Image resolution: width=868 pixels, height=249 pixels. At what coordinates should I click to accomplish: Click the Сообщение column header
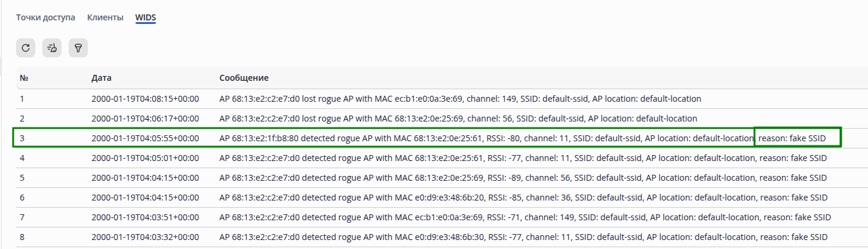[x=244, y=78]
